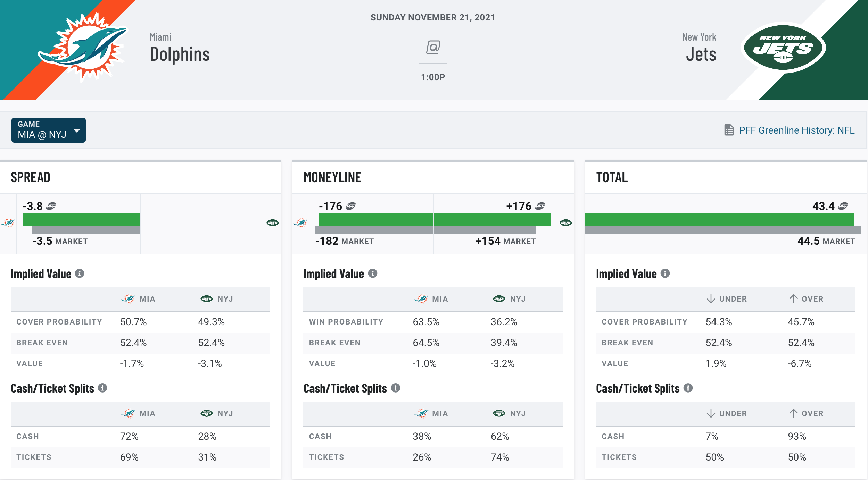Image resolution: width=868 pixels, height=480 pixels.
Task: Click spread cover probability 50.7% for MIA
Action: coord(133,322)
